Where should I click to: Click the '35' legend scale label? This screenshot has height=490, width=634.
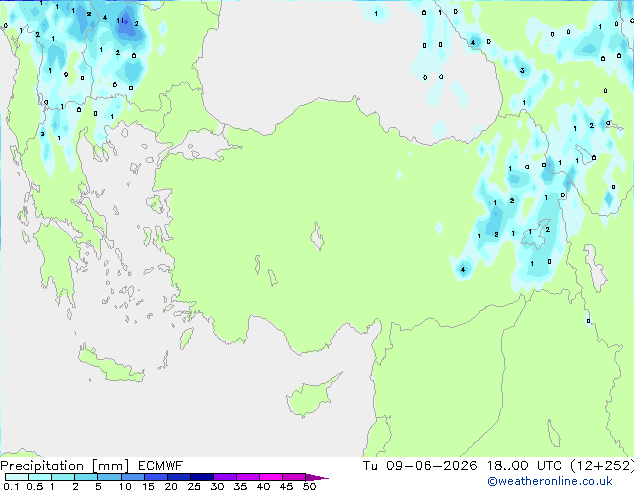(240, 486)
